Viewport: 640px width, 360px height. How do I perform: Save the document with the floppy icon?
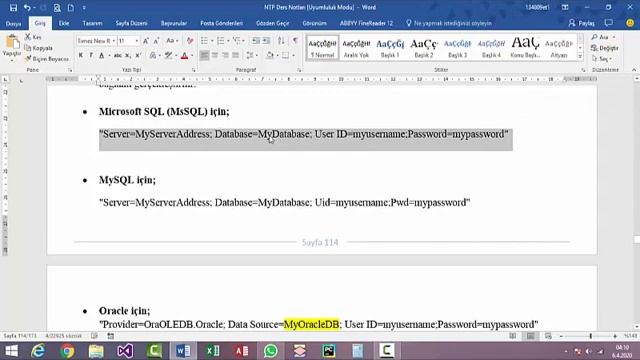(13, 7)
